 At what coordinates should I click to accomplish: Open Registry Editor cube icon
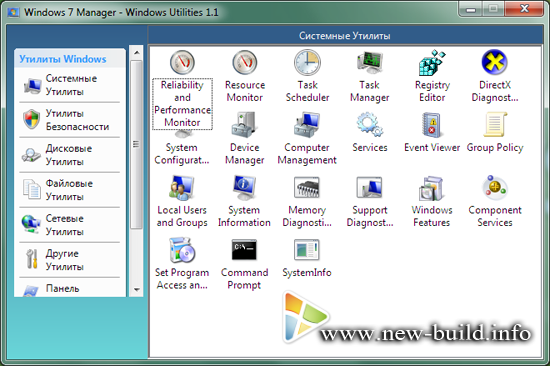(432, 62)
